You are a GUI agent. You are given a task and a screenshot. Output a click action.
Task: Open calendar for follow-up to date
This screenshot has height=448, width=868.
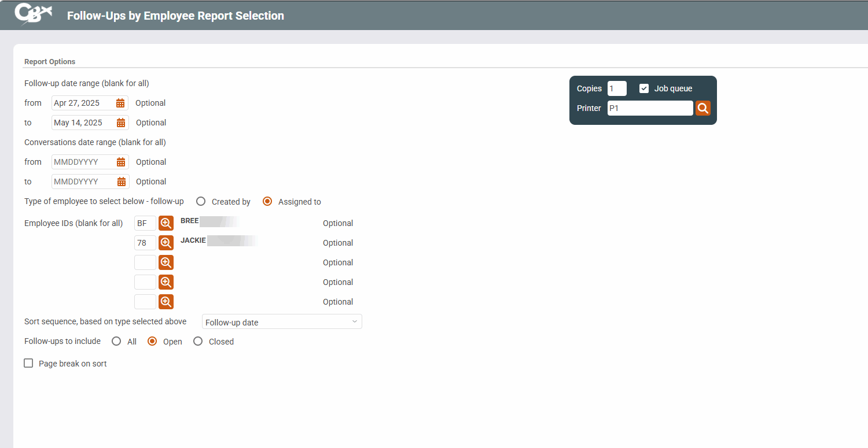pos(121,123)
